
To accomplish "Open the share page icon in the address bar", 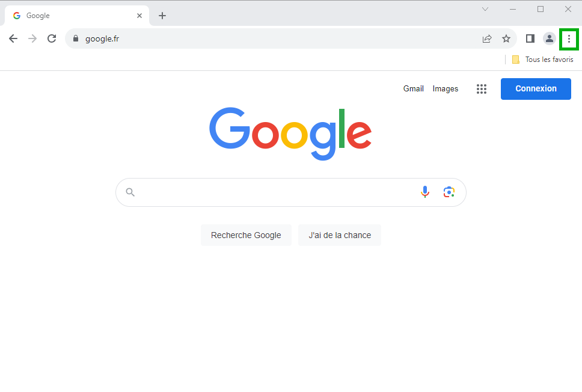I will [x=487, y=38].
